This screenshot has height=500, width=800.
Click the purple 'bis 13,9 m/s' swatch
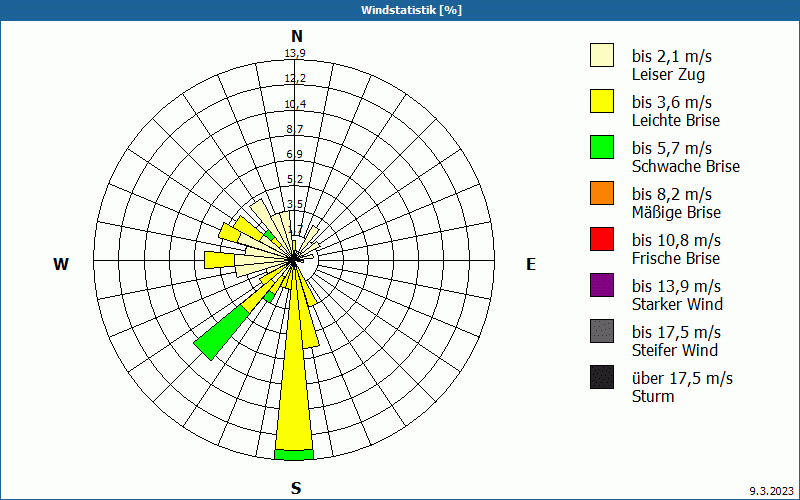602,285
